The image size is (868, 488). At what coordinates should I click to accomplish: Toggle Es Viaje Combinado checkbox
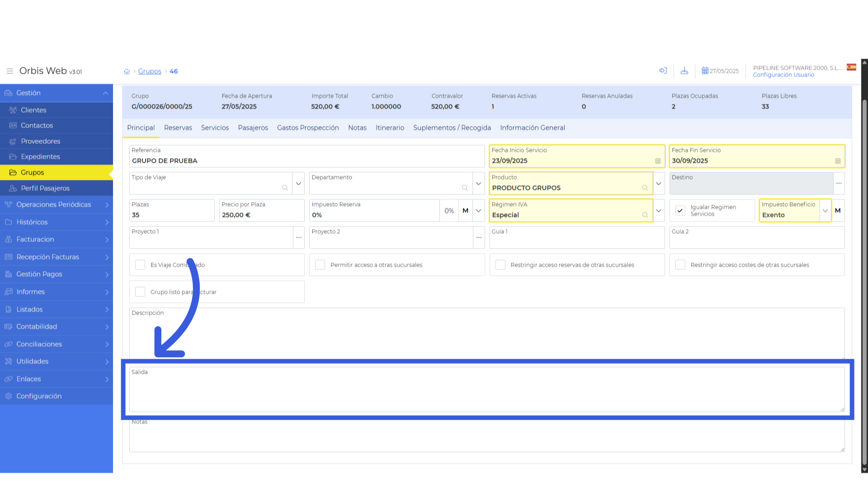point(140,265)
